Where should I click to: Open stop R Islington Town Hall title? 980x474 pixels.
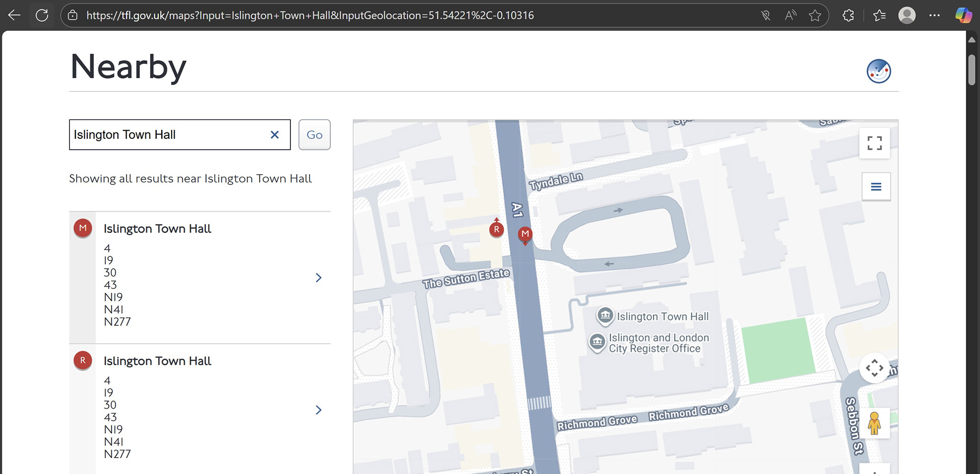157,361
